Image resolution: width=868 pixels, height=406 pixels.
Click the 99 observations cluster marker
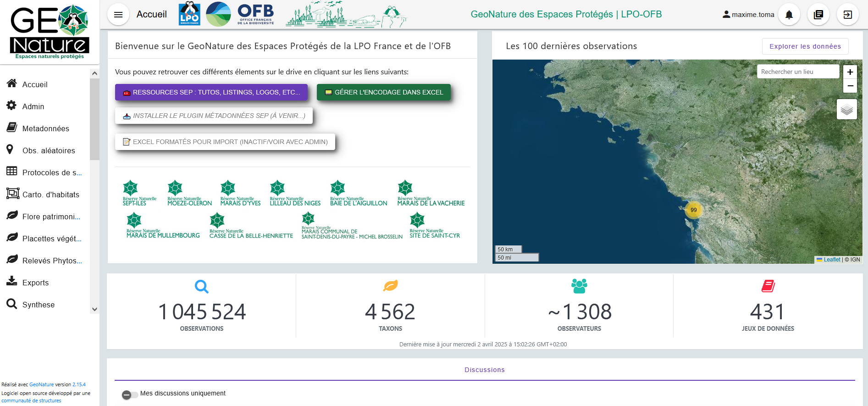693,210
